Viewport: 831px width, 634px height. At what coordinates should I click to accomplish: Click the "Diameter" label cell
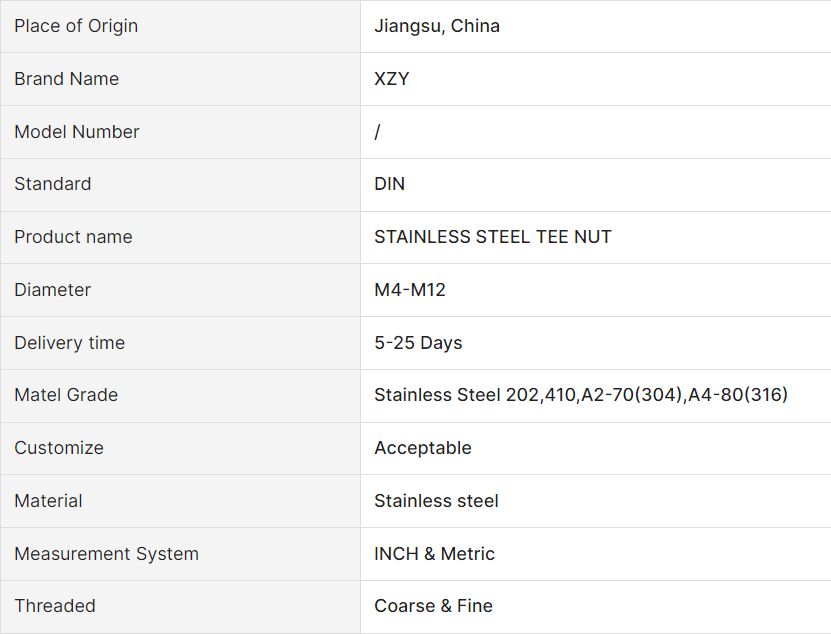pyautogui.click(x=53, y=290)
